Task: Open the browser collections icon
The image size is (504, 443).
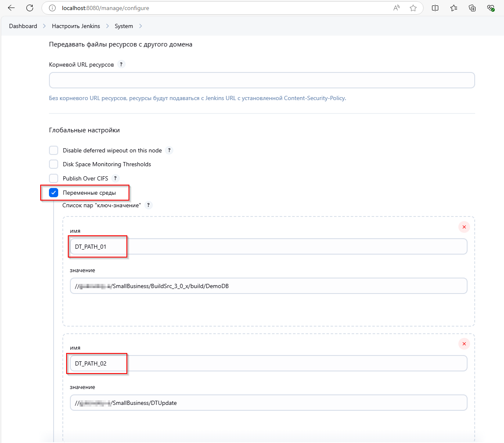Action: [472, 8]
